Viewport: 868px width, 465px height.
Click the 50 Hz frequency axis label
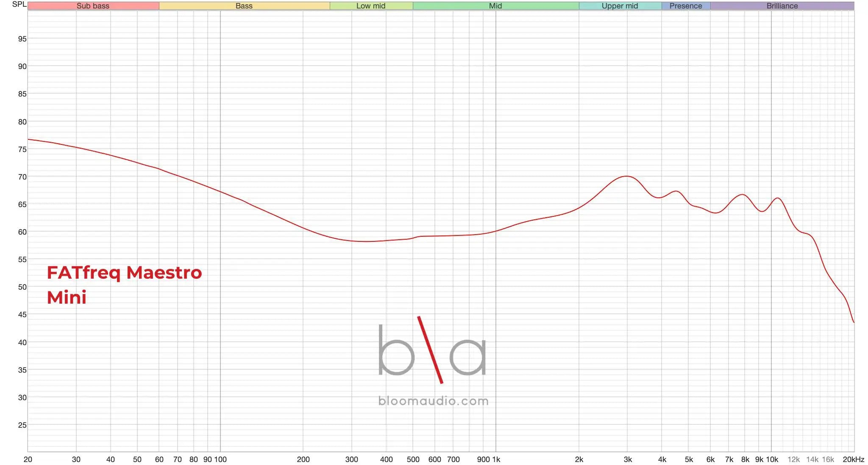137,459
